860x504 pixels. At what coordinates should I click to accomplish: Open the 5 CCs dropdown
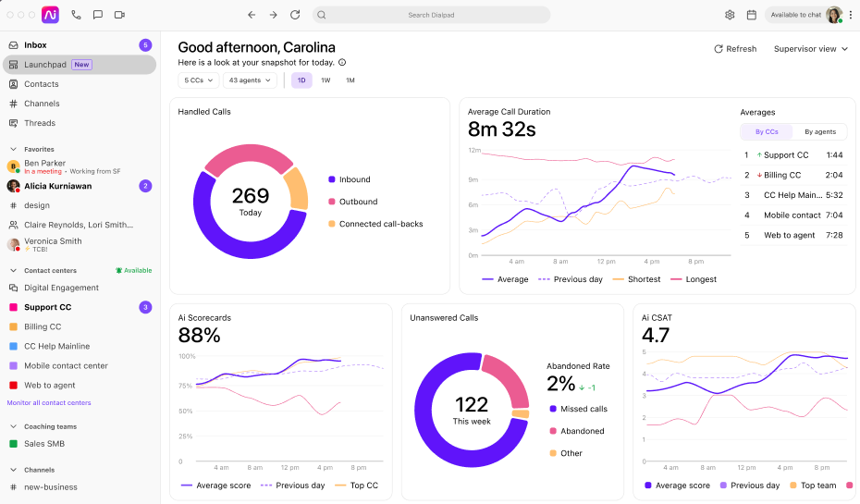click(199, 80)
